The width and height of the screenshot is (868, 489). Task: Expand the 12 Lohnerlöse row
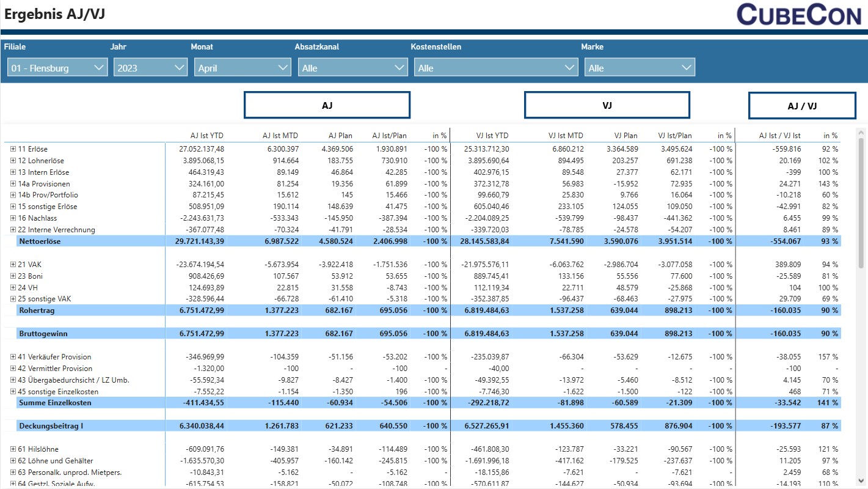[x=13, y=161]
